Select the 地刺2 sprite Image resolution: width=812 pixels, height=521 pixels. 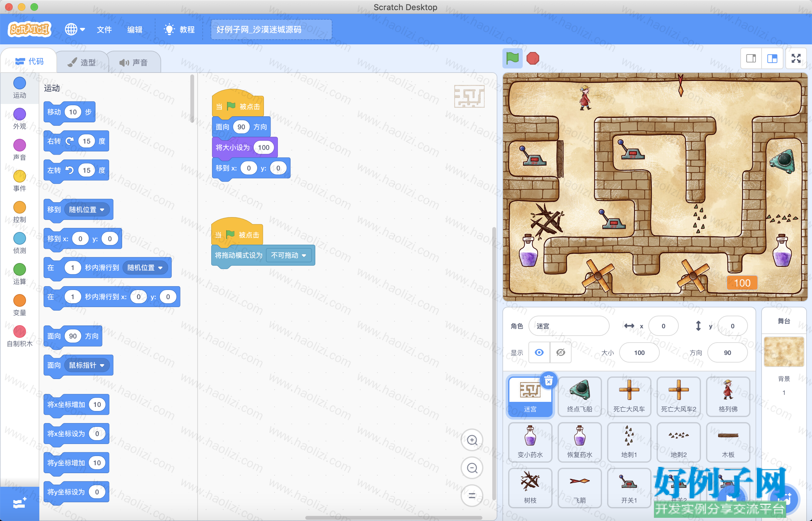tap(678, 442)
